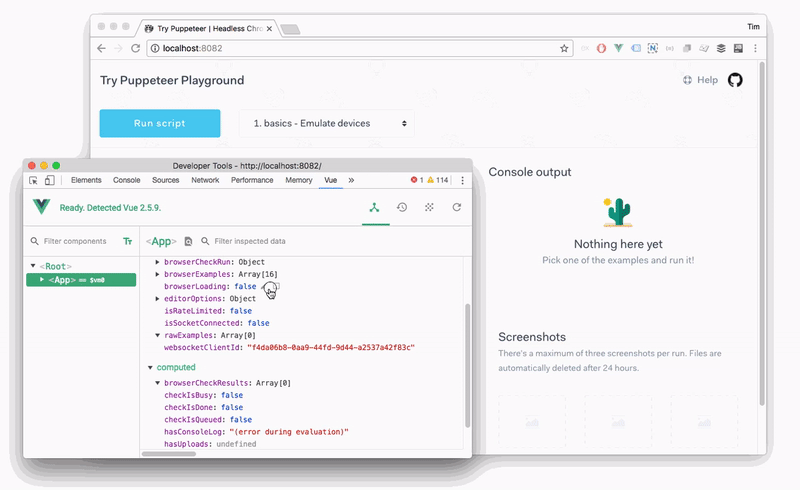
Task: Click the browser page vertical scrollbar
Action: [762, 234]
